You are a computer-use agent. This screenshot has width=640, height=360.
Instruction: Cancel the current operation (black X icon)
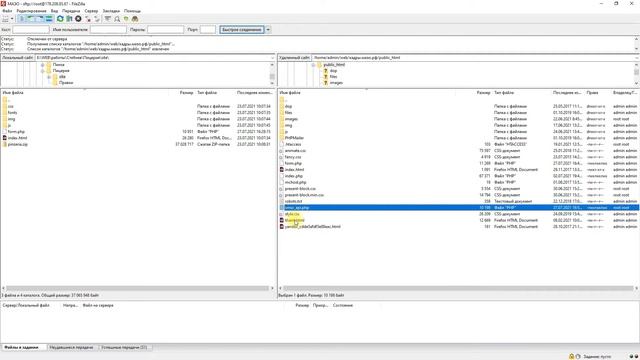coord(78,19)
